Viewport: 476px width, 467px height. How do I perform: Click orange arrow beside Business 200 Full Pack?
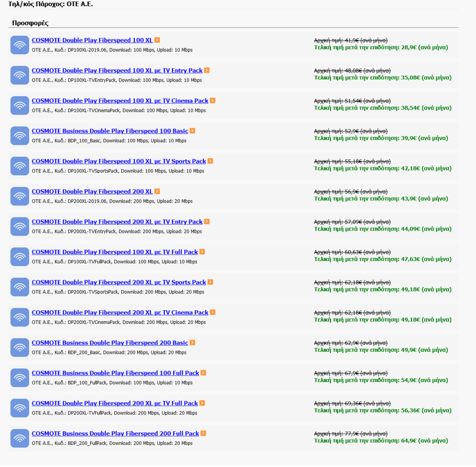pyautogui.click(x=203, y=434)
